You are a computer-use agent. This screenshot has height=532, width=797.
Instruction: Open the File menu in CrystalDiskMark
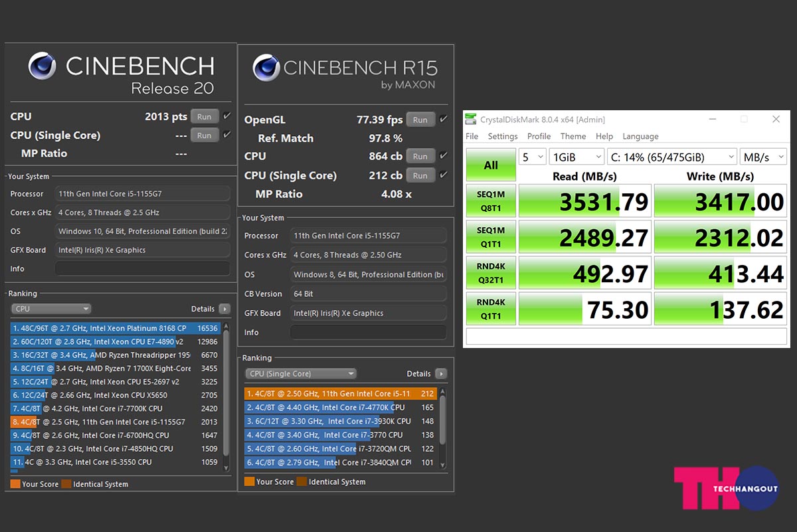[x=472, y=136]
